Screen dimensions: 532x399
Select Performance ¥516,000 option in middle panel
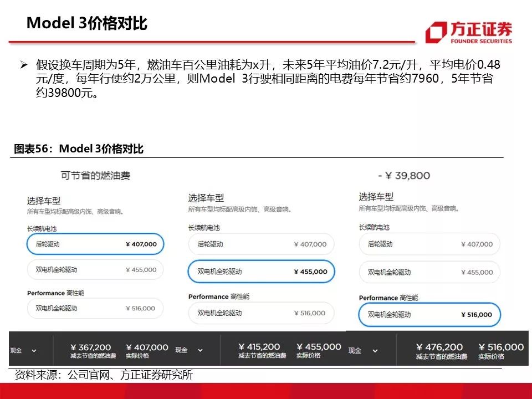pyautogui.click(x=261, y=313)
